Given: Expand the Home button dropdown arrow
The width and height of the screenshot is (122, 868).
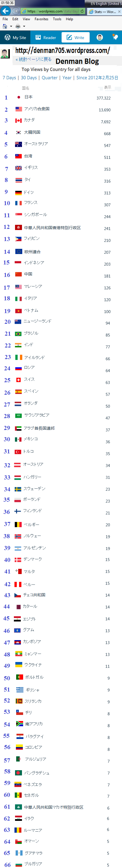Looking at the screenshot, I should (x=11, y=26).
